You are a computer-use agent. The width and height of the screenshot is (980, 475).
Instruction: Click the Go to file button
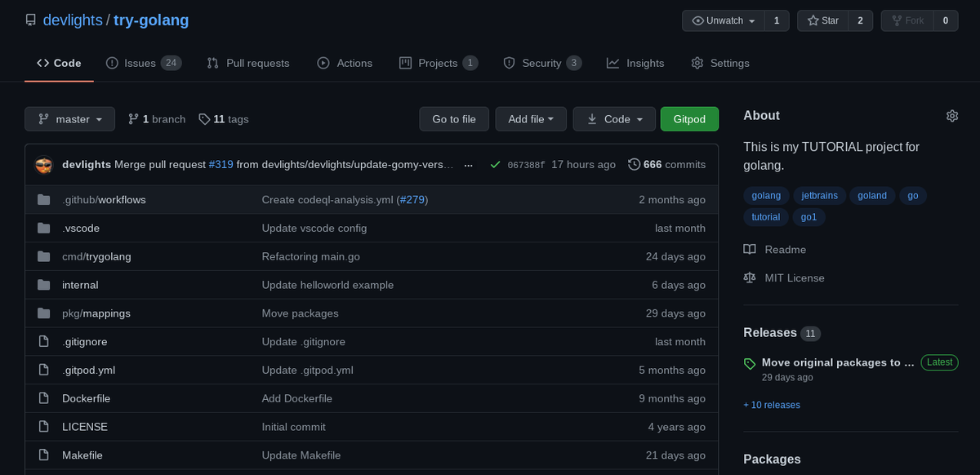[x=454, y=119]
